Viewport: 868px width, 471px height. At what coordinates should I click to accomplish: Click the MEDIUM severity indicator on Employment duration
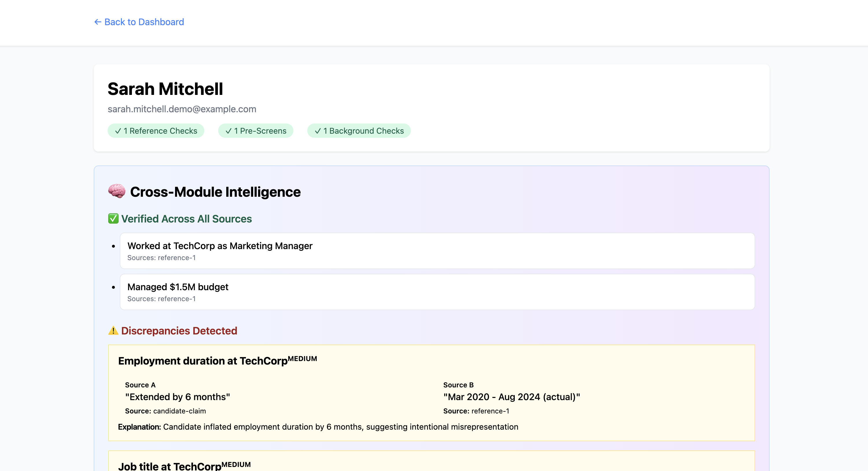[x=304, y=358]
